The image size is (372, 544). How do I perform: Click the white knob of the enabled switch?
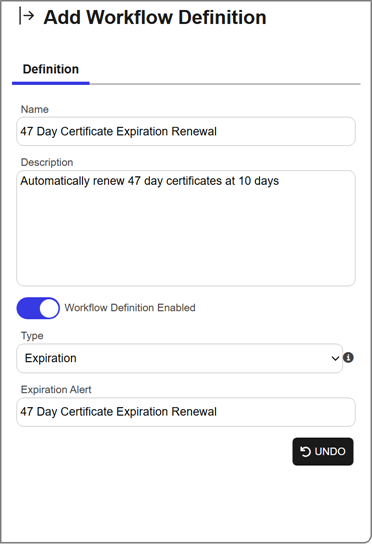pyautogui.click(x=49, y=308)
